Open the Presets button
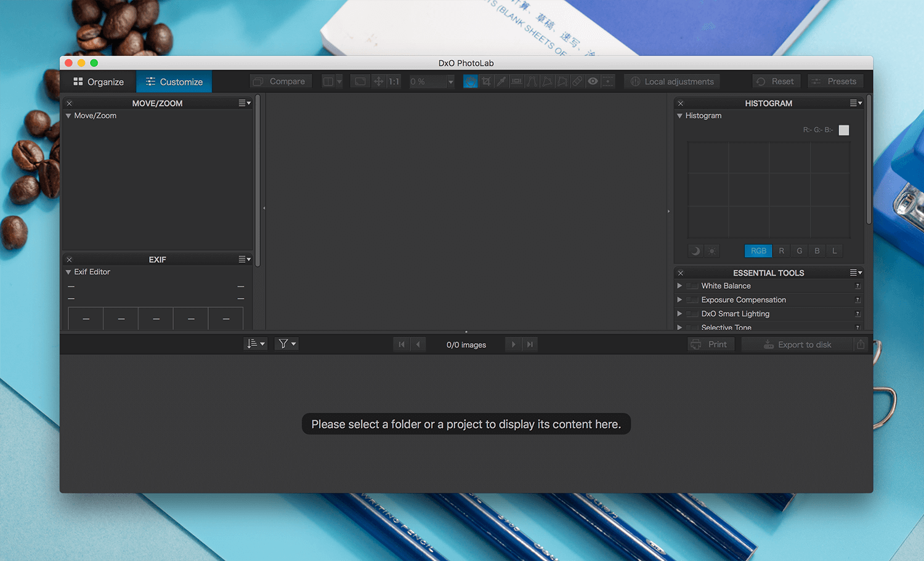 pos(835,81)
